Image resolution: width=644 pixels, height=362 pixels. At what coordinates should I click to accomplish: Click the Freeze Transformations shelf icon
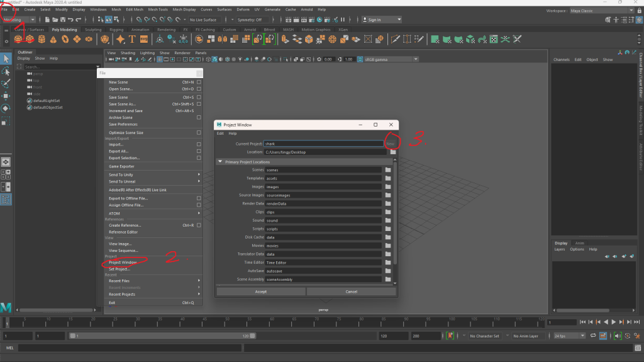coord(184,40)
